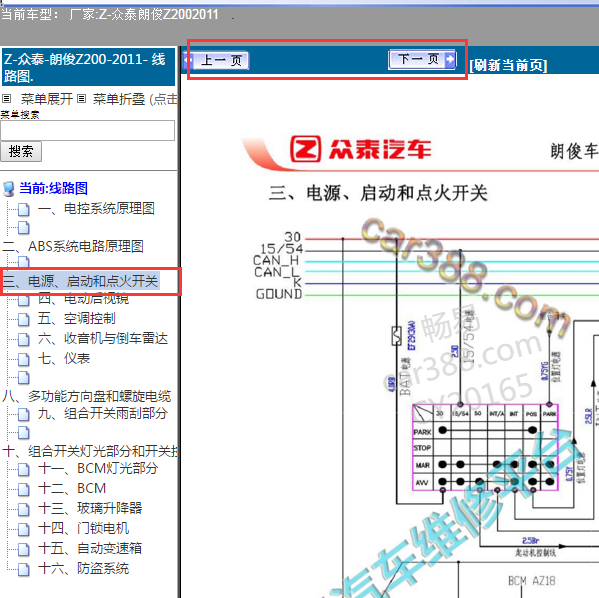Click the Z-众泰-朗俊Z200-2011-线路图 header

(x=88, y=67)
